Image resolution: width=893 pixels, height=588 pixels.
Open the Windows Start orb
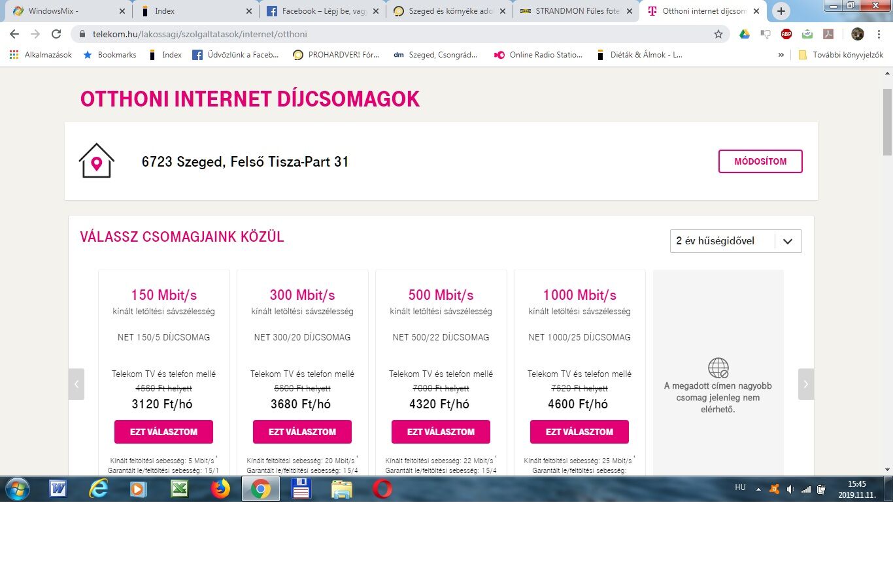click(x=18, y=489)
